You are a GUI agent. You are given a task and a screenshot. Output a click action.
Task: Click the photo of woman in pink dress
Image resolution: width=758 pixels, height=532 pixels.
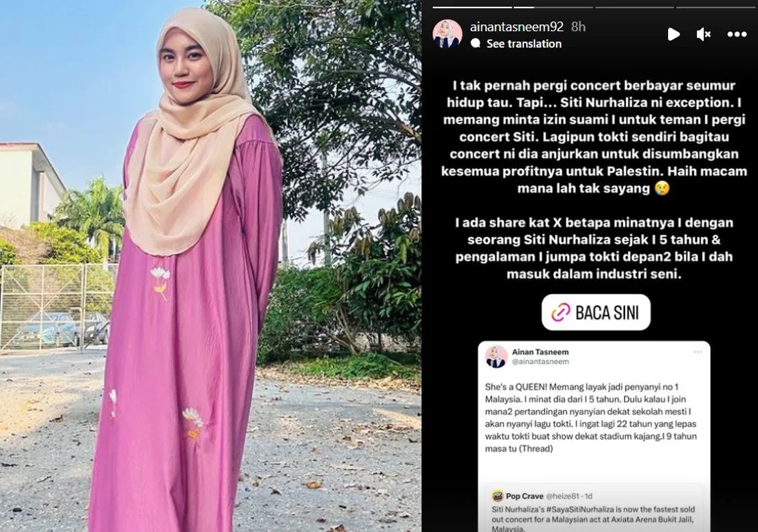(x=210, y=266)
